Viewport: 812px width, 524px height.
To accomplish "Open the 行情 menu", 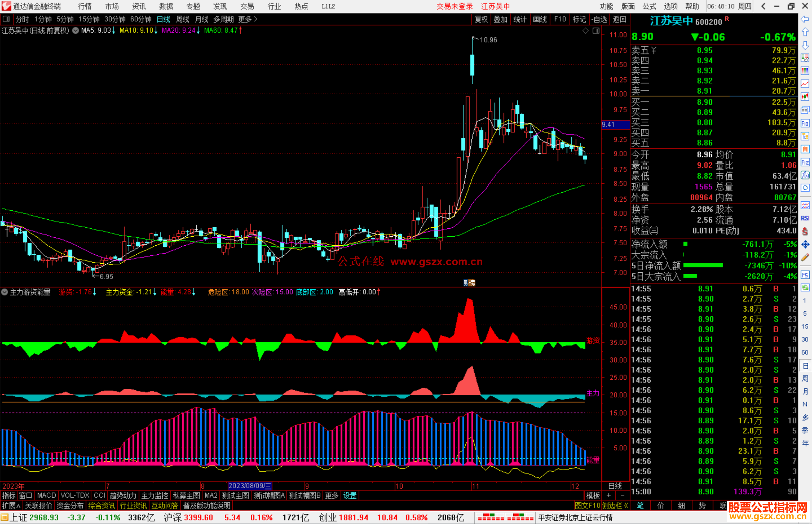I will point(85,6).
